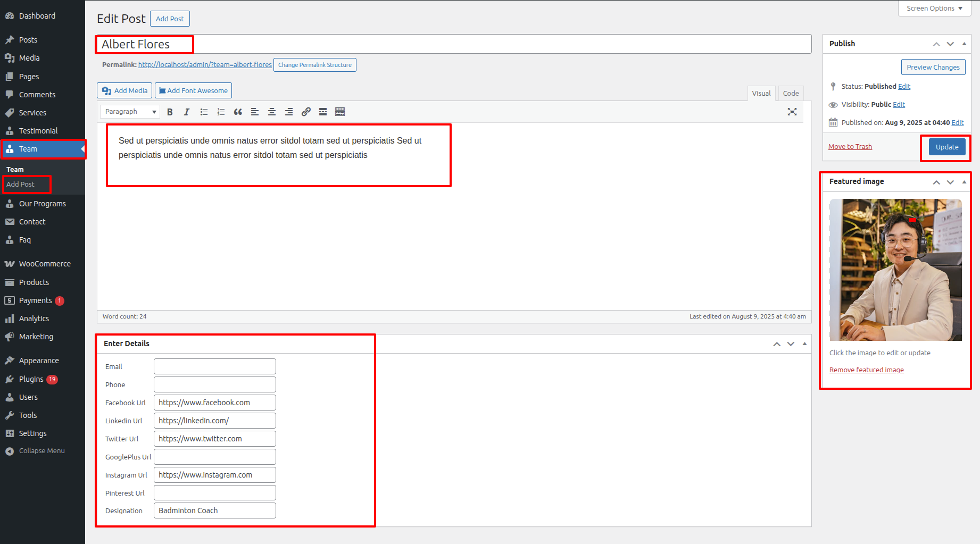Viewport: 980px width, 544px height.
Task: Collapse the Featured image panel
Action: coord(964,182)
